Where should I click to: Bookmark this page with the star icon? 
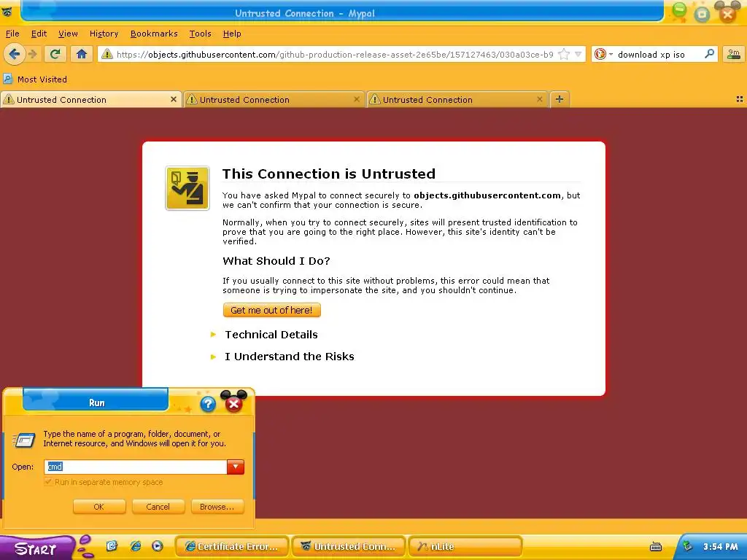(x=564, y=54)
